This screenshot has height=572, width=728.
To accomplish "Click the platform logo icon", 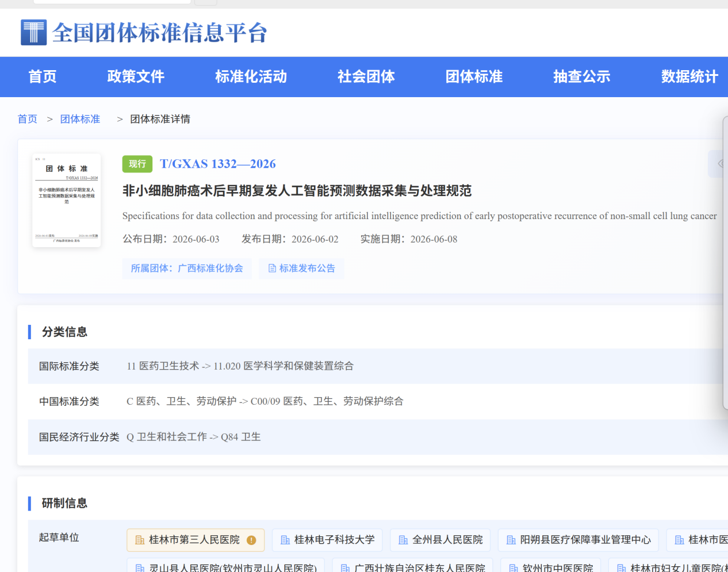I will (33, 32).
